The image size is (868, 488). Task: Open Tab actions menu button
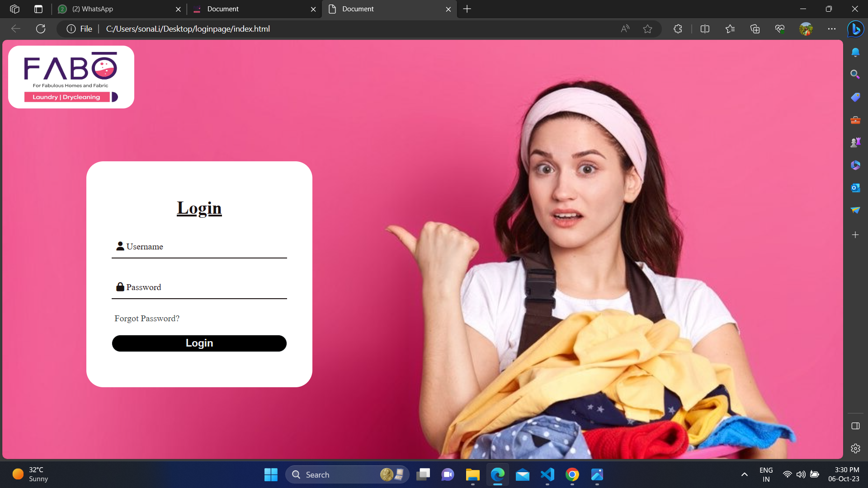(38, 9)
